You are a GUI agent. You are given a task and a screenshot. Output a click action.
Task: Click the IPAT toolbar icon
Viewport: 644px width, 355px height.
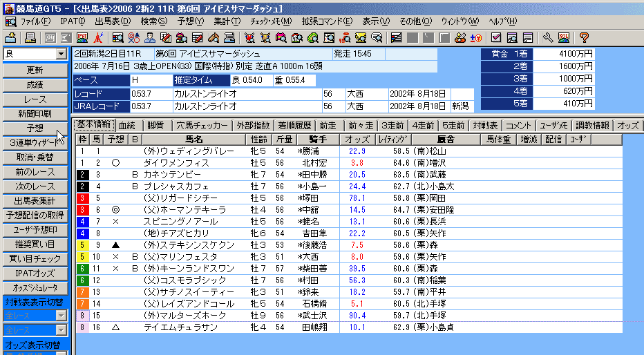coord(83,37)
